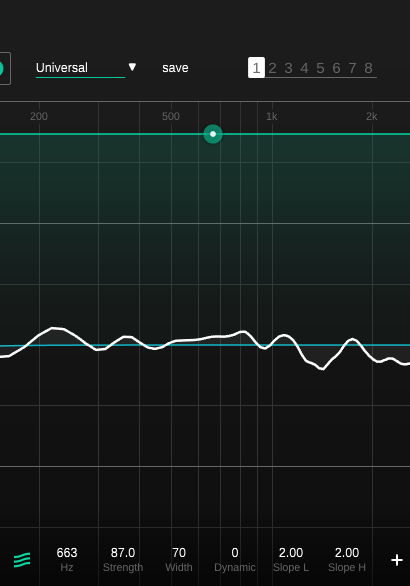Click the 87.0 Strength value
410x586 pixels.
(123, 552)
